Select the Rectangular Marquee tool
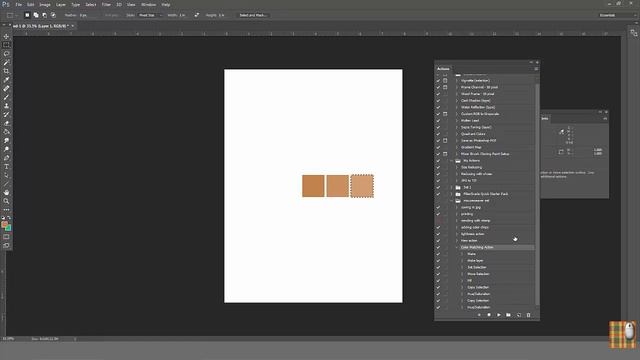Screen dimensions: 640x360 click(6, 45)
